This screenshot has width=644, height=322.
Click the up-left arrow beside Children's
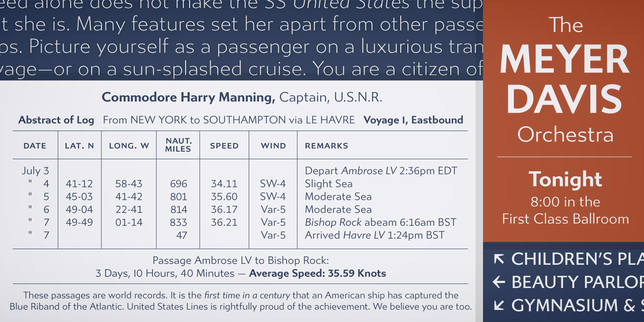(499, 259)
